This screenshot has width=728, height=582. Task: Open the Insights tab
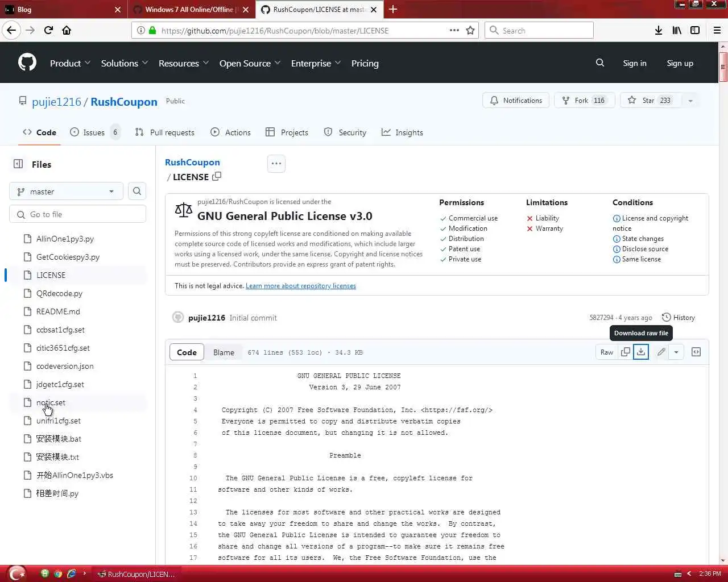402,132
